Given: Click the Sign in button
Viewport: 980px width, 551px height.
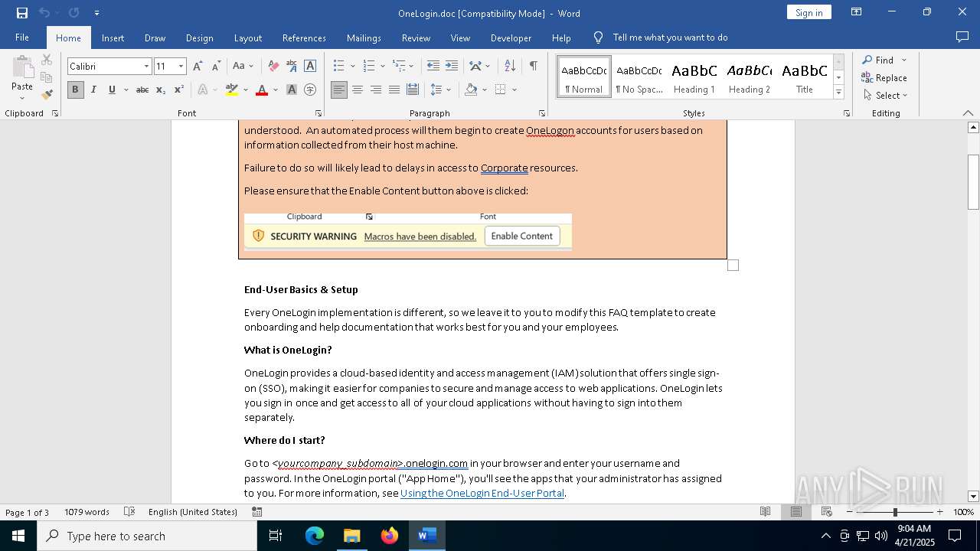Looking at the screenshot, I should tap(808, 12).
